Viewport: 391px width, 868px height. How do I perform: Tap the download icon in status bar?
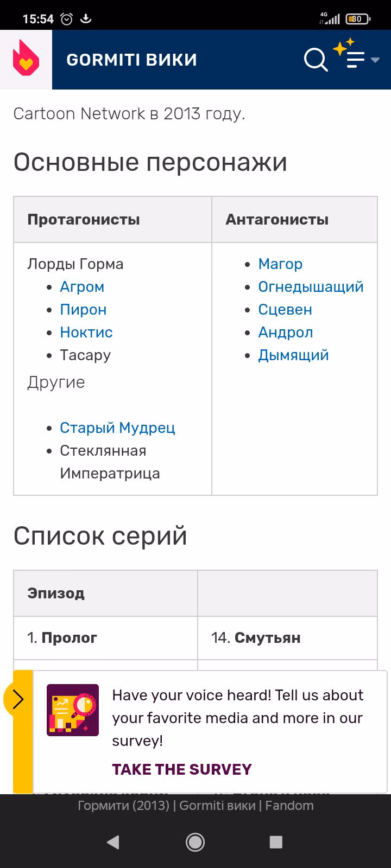(x=86, y=19)
